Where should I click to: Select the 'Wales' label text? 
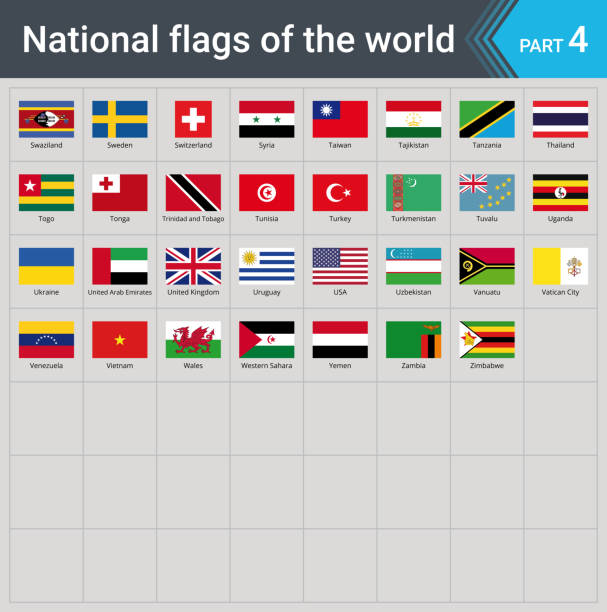click(x=193, y=365)
